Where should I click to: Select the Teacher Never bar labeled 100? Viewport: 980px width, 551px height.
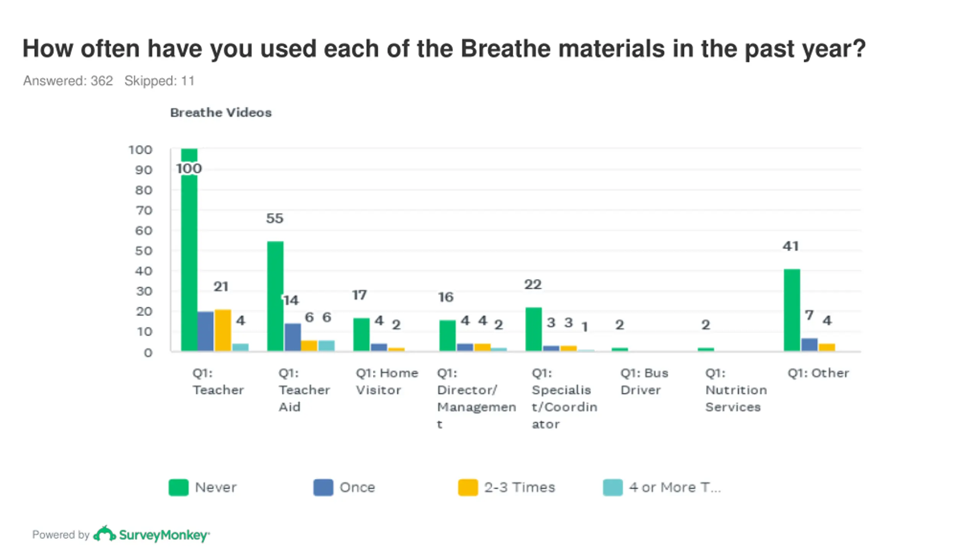(x=189, y=249)
